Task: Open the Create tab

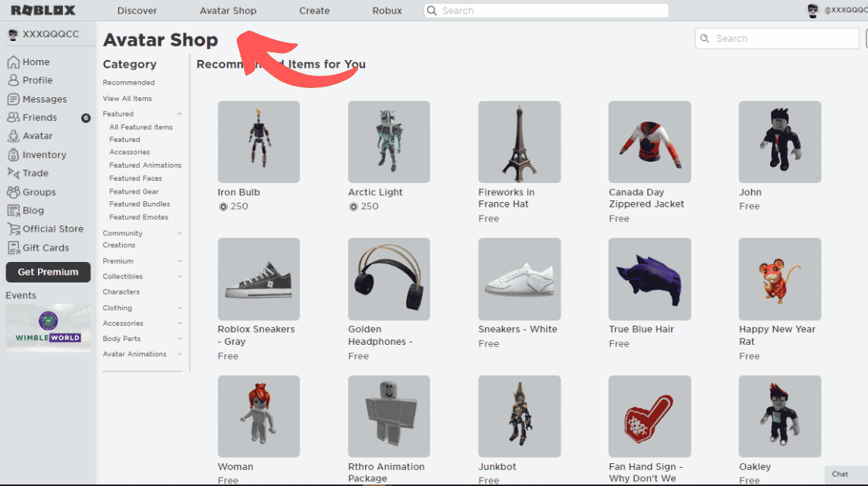Action: [314, 11]
